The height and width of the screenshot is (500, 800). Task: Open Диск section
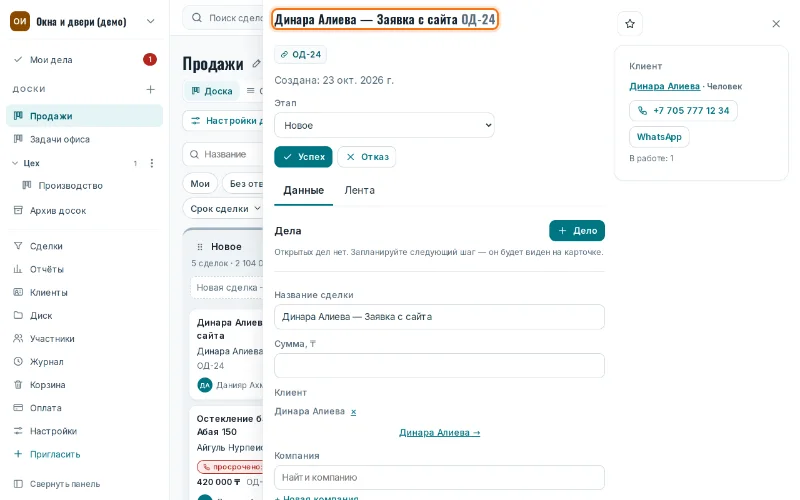point(84,316)
